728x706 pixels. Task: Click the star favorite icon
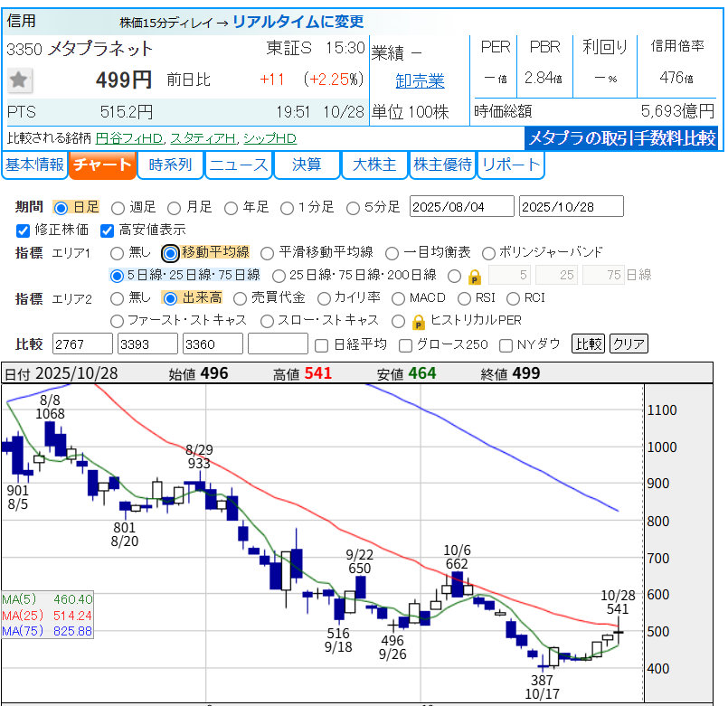click(21, 80)
